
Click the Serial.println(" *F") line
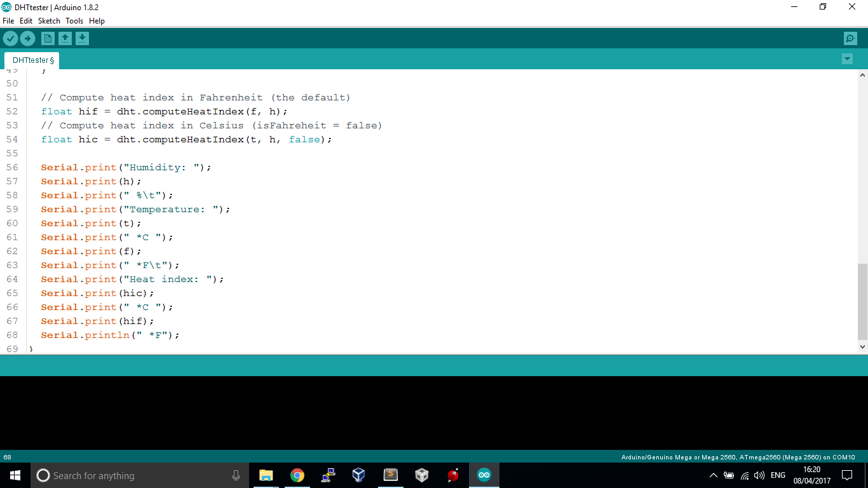[x=111, y=335]
